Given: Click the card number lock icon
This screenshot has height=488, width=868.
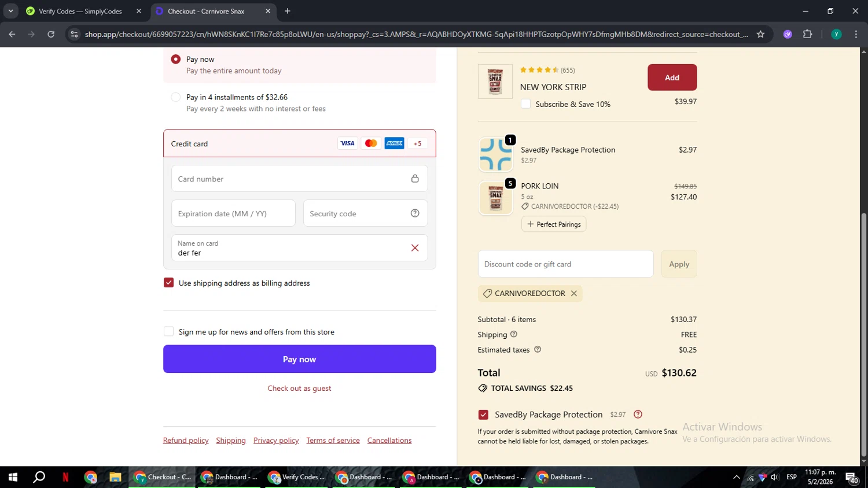Looking at the screenshot, I should coord(415,179).
